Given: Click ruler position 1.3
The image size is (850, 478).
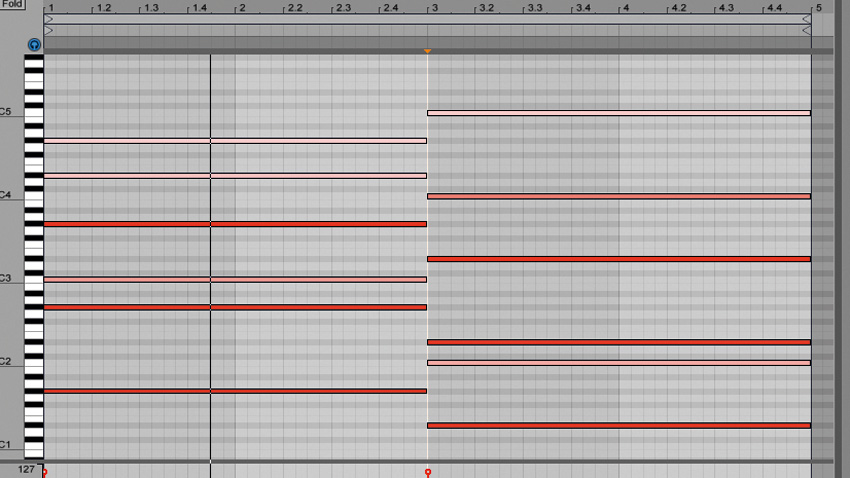Looking at the screenshot, I should click(152, 8).
